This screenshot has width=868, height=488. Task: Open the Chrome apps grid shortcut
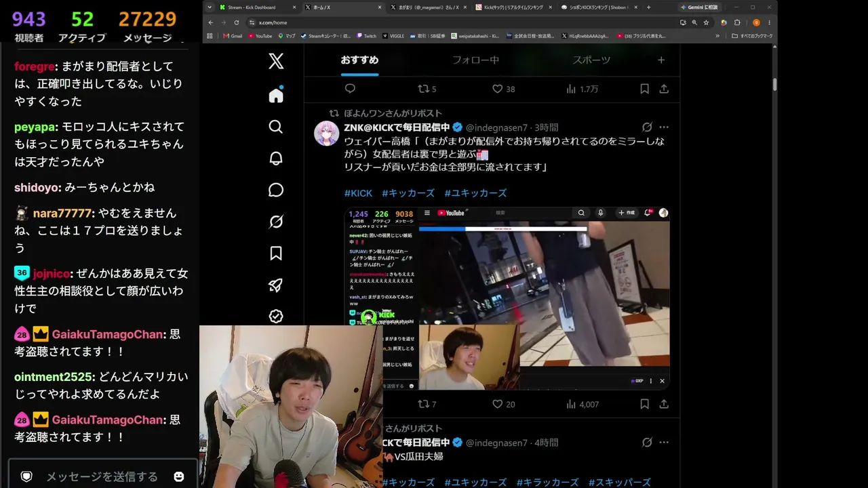point(210,36)
